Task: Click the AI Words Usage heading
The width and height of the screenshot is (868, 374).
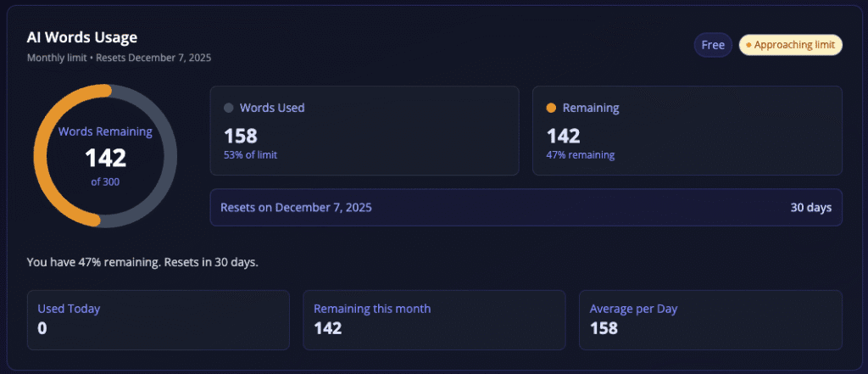Action: click(x=82, y=37)
